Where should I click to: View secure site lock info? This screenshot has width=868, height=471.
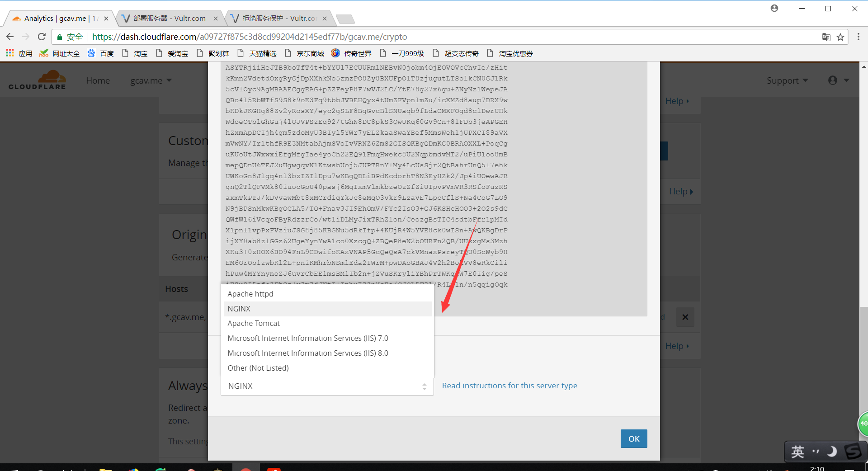pyautogui.click(x=70, y=37)
